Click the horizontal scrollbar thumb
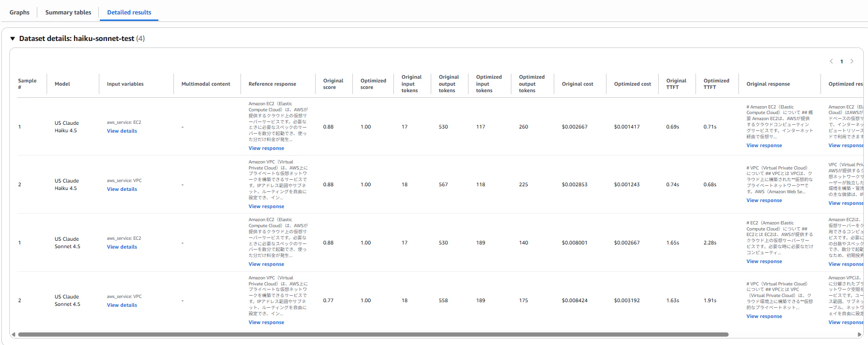The height and width of the screenshot is (345, 868). coord(373,334)
